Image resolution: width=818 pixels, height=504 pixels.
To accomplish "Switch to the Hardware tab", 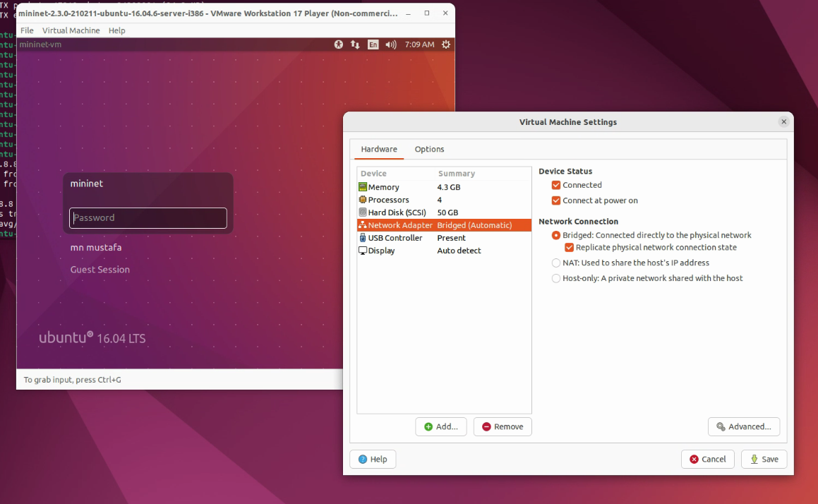I will point(379,149).
